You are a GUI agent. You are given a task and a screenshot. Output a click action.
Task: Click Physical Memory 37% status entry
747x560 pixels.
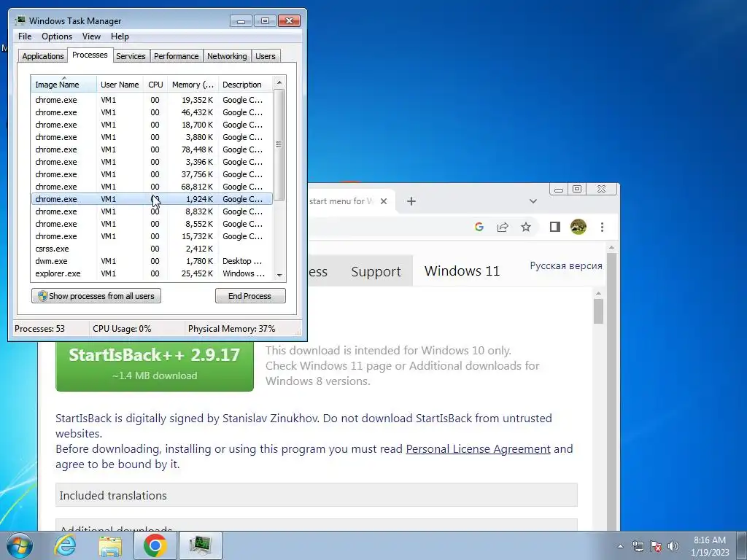231,329
